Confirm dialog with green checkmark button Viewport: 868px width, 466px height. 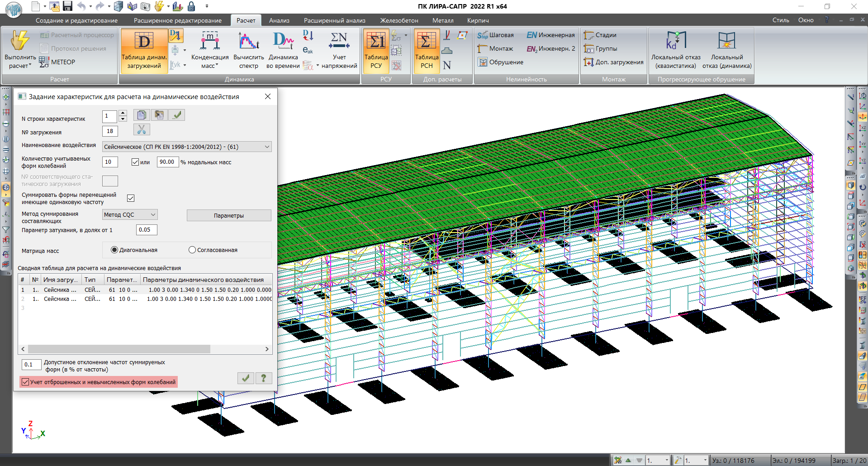(x=246, y=378)
